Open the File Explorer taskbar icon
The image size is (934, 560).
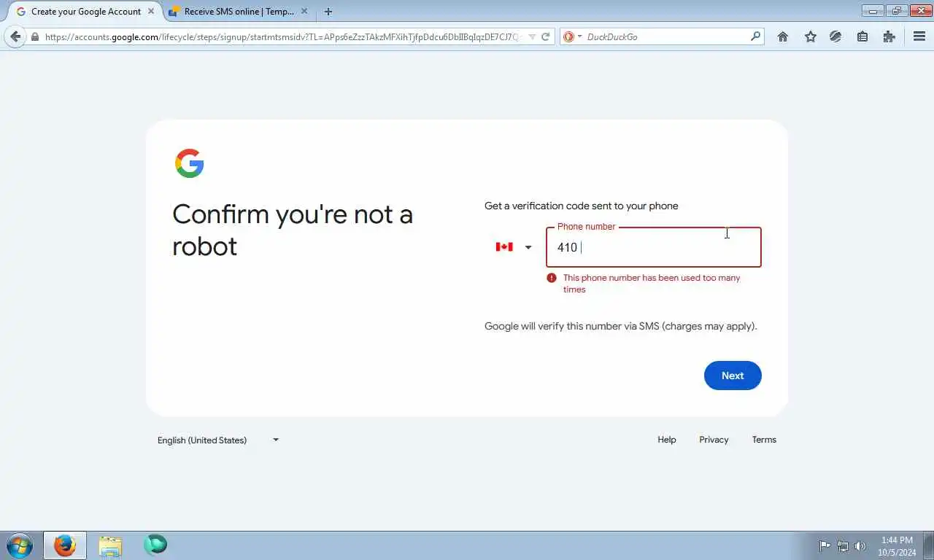tap(110, 545)
